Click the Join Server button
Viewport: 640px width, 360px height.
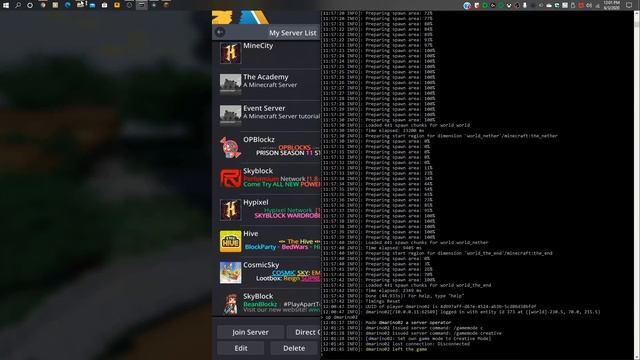(x=250, y=332)
